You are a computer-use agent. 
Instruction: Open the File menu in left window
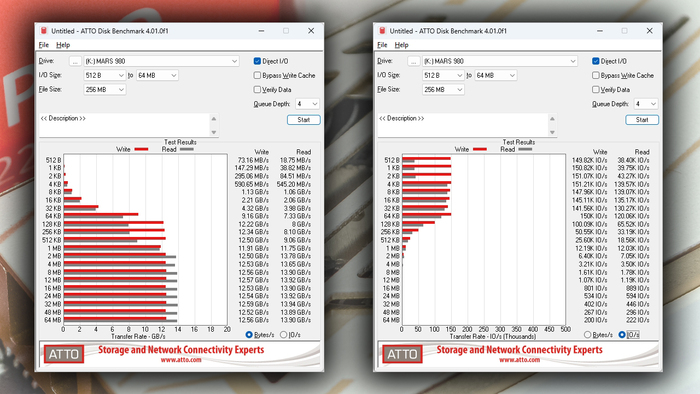point(43,45)
